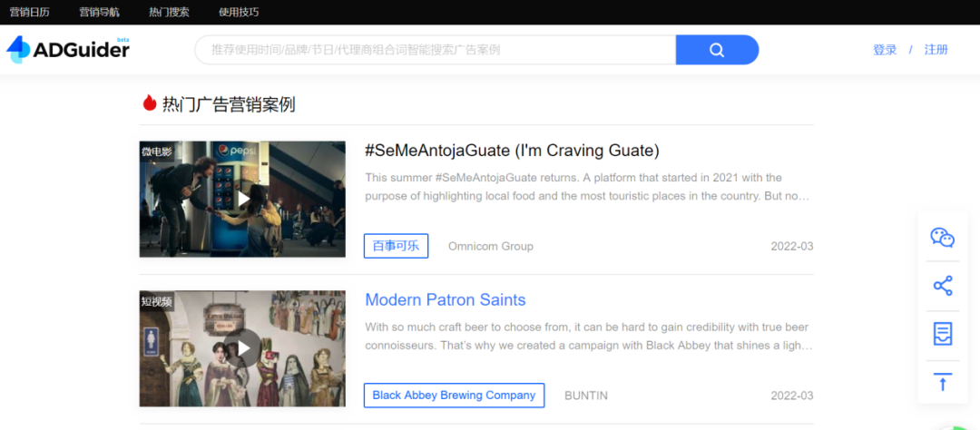980x430 pixels.
Task: Focus the ad case search field
Action: point(436,50)
